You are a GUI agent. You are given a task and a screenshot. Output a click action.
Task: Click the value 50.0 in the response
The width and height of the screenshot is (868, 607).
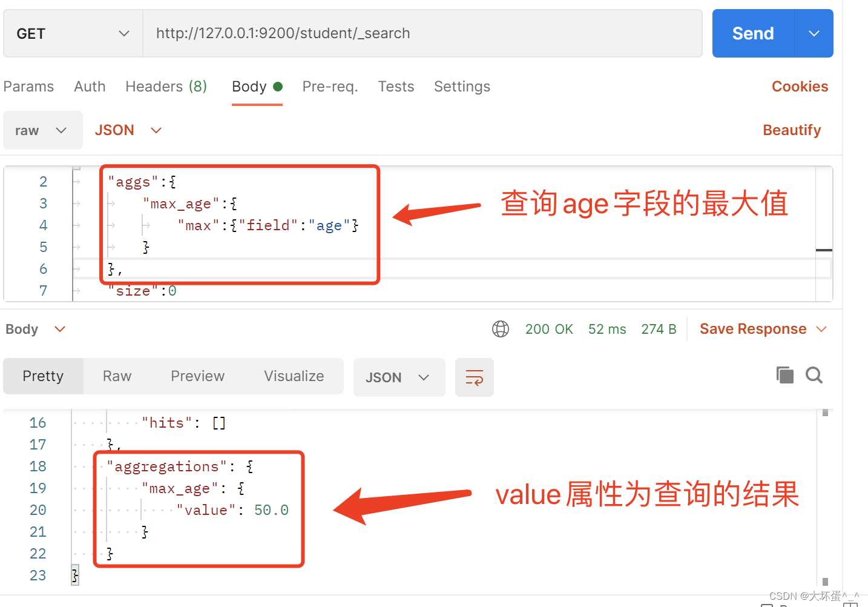click(x=271, y=510)
